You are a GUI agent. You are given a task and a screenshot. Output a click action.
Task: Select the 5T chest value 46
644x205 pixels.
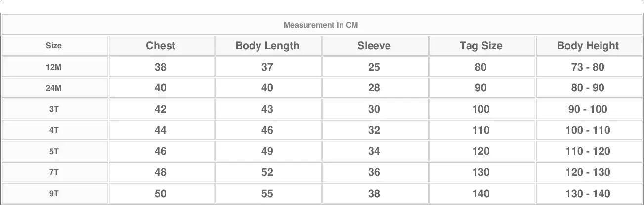tap(161, 151)
